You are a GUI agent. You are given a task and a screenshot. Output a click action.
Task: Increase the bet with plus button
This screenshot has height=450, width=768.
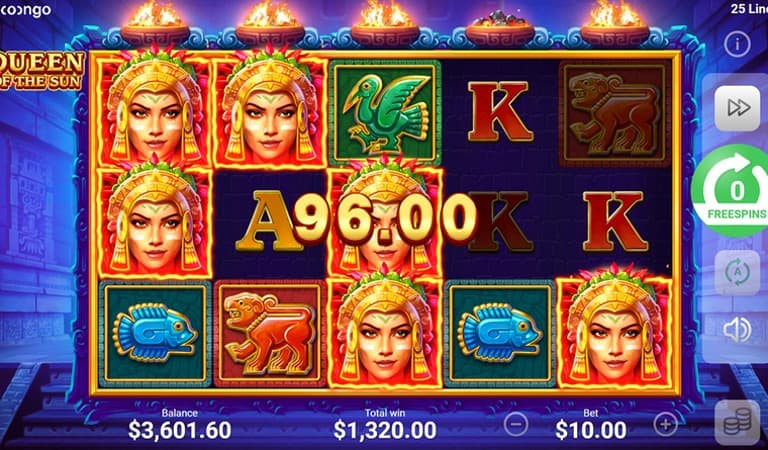pyautogui.click(x=665, y=424)
